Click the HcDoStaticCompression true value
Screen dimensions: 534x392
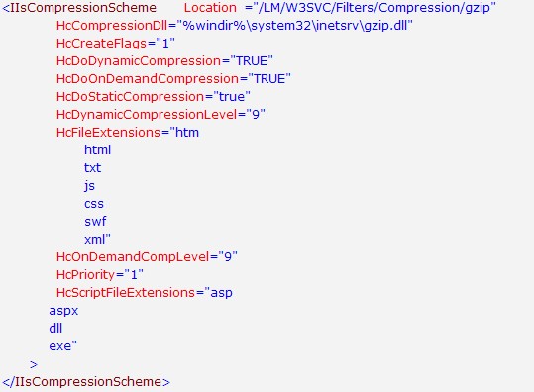232,97
